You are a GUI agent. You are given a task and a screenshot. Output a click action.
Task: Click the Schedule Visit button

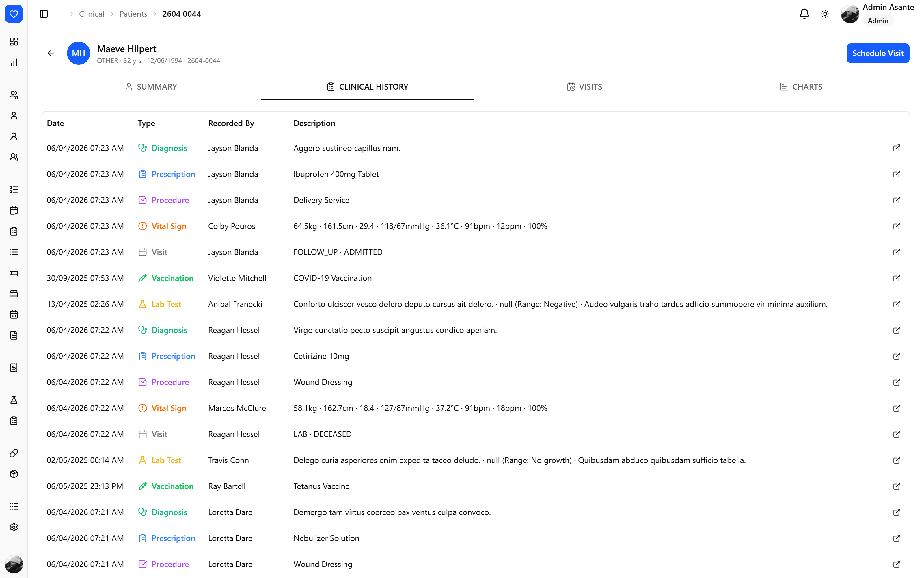878,53
